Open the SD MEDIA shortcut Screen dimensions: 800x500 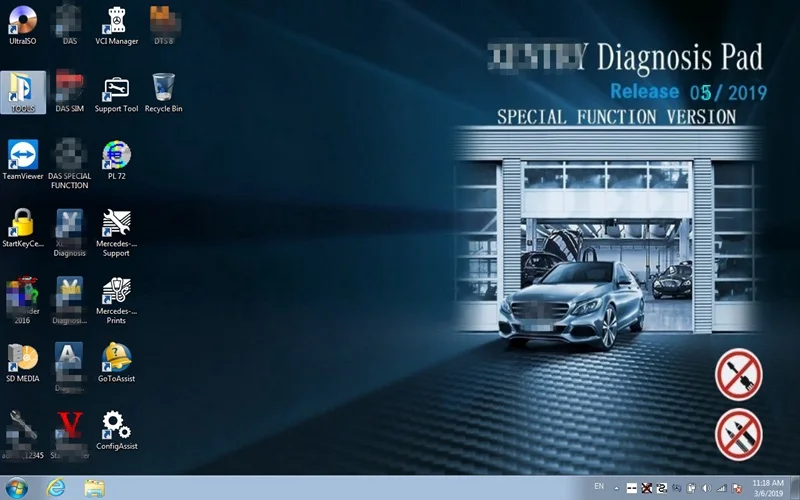22,358
